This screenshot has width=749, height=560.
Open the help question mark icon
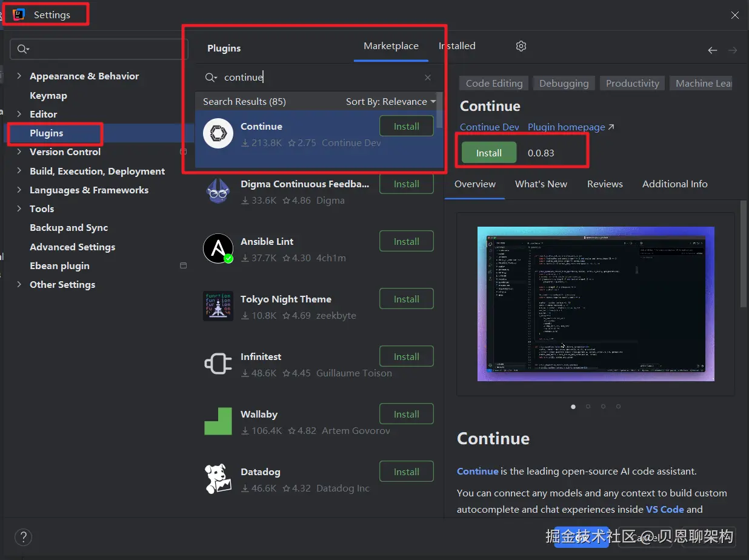point(23,537)
